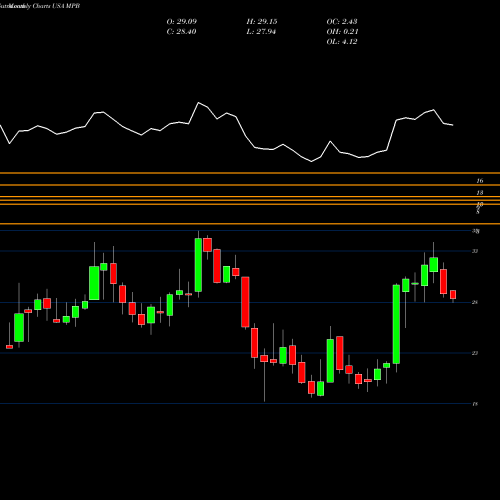
Task: Click the 18 price axis label
Action: 475,404
